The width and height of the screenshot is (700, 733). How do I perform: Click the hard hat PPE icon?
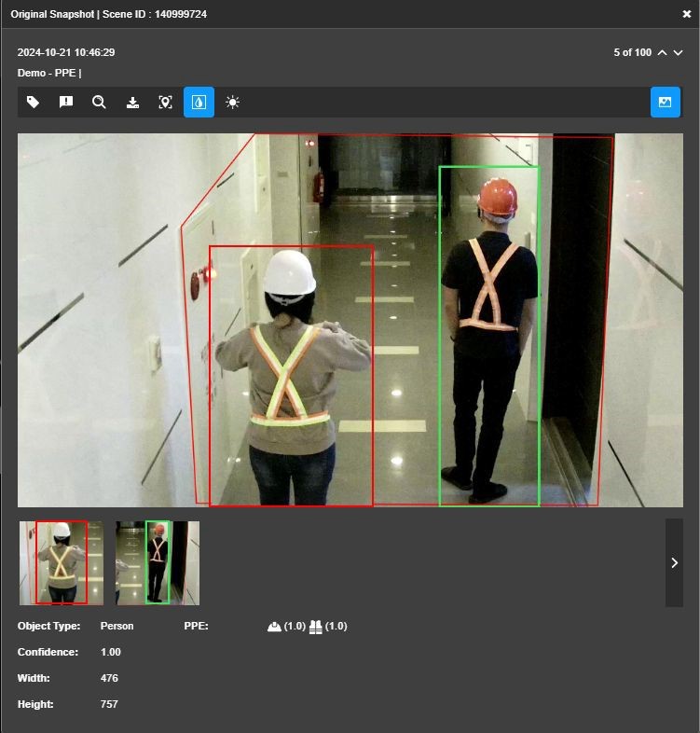click(x=274, y=627)
